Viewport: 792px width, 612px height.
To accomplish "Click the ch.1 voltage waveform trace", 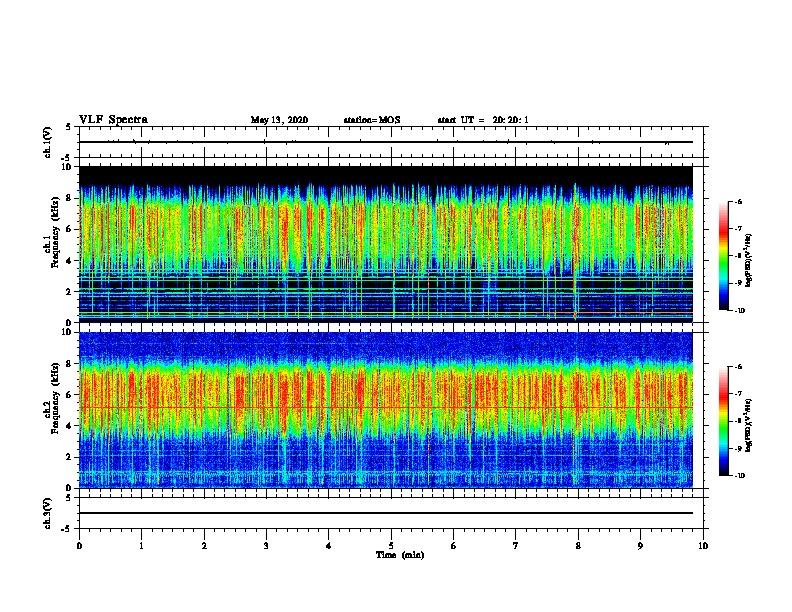I will pos(386,142).
